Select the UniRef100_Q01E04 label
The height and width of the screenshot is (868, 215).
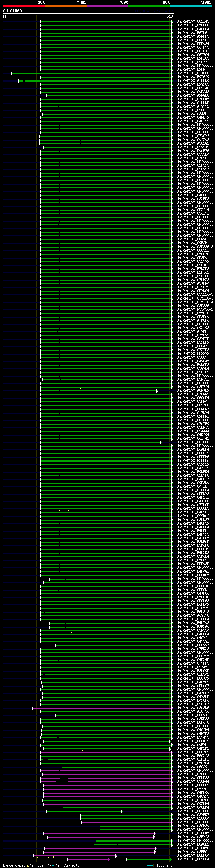(193, 859)
